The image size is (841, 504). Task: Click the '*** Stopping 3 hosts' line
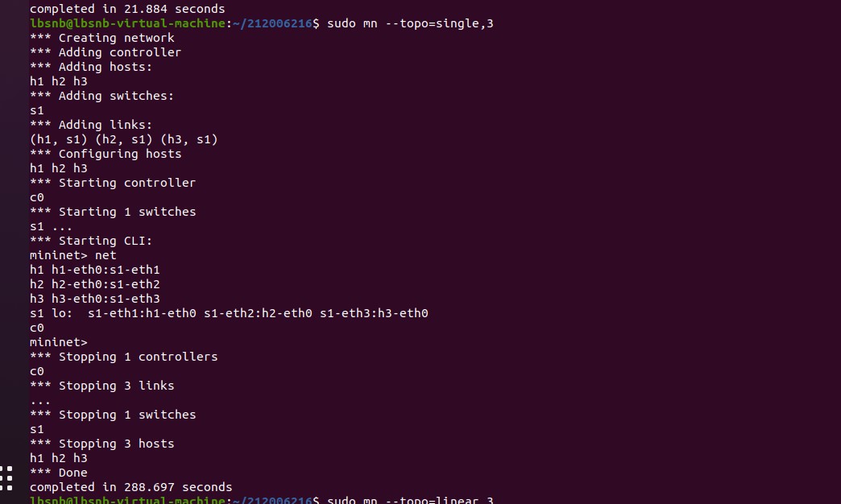[x=102, y=444]
